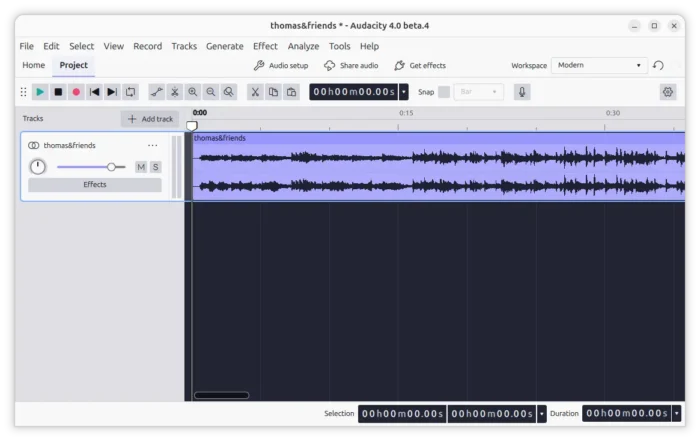Click the Audio setup button
700x441 pixels.
[281, 66]
